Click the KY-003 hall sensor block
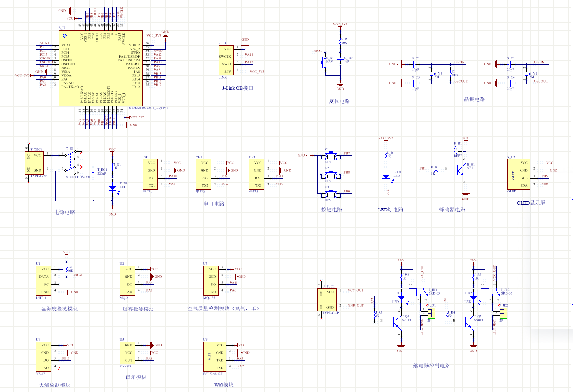The width and height of the screenshot is (573, 392). tap(129, 352)
